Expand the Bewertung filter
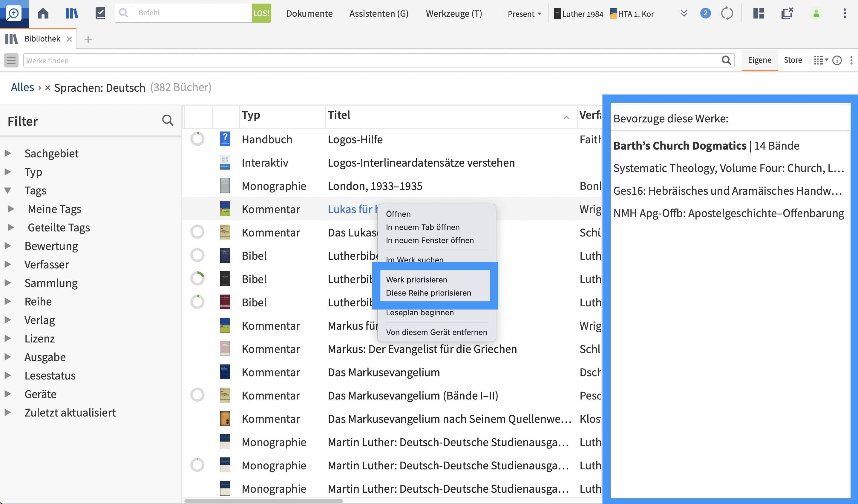The height and width of the screenshot is (504, 858). pos(8,246)
